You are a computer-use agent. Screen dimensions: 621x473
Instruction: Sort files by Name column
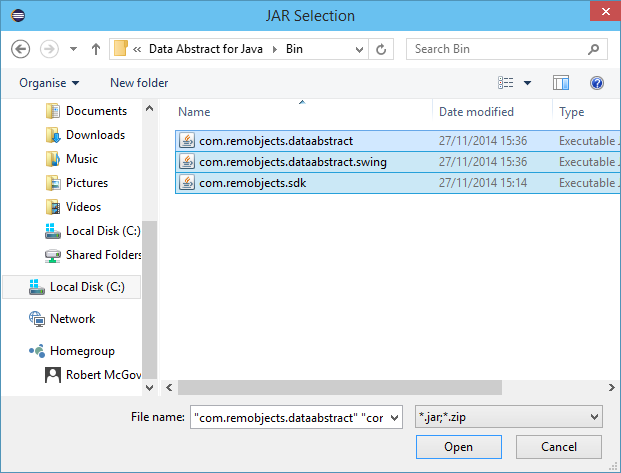(194, 112)
